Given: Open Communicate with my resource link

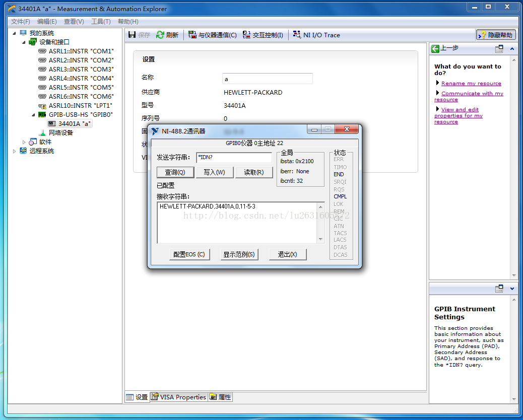Looking at the screenshot, I should coord(469,96).
